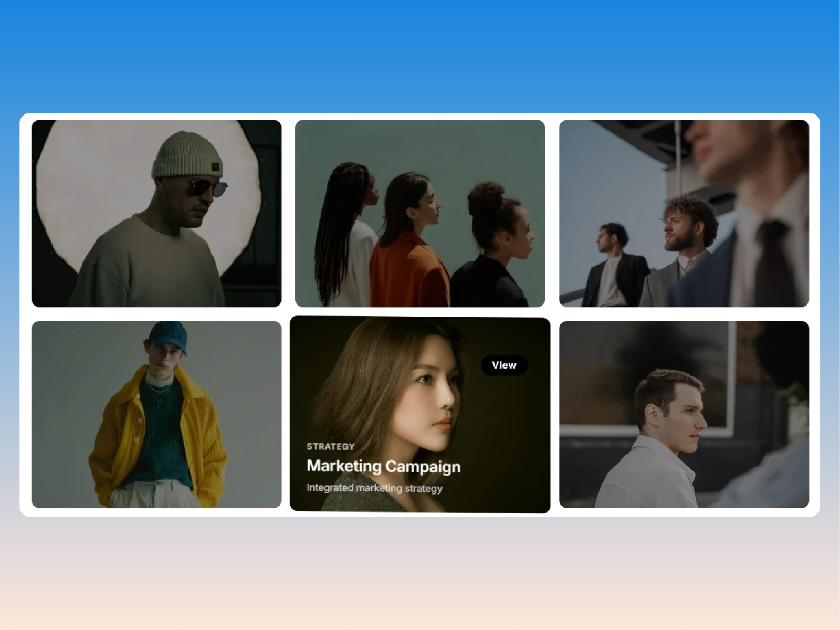840x630 pixels.
Task: Open the beanie and sunglasses man thumbnail
Action: [x=156, y=213]
